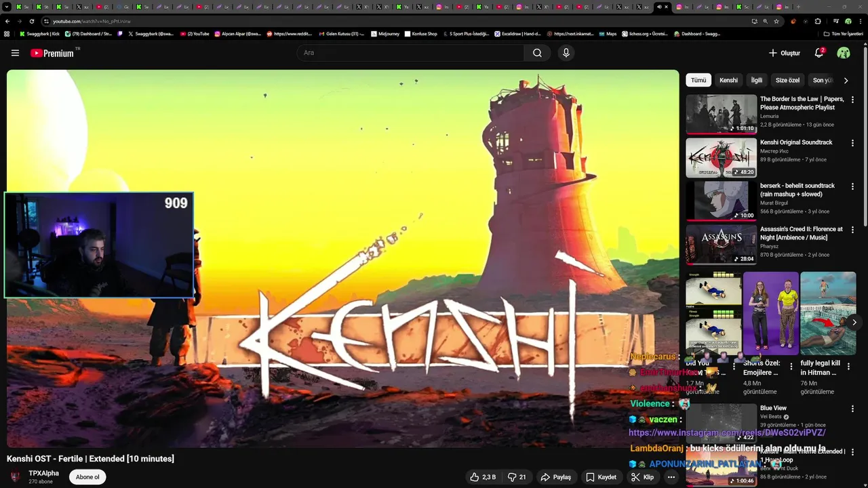868x488 pixels.
Task: Open berserk behelit soundtrack thumbnail
Action: [x=721, y=201]
